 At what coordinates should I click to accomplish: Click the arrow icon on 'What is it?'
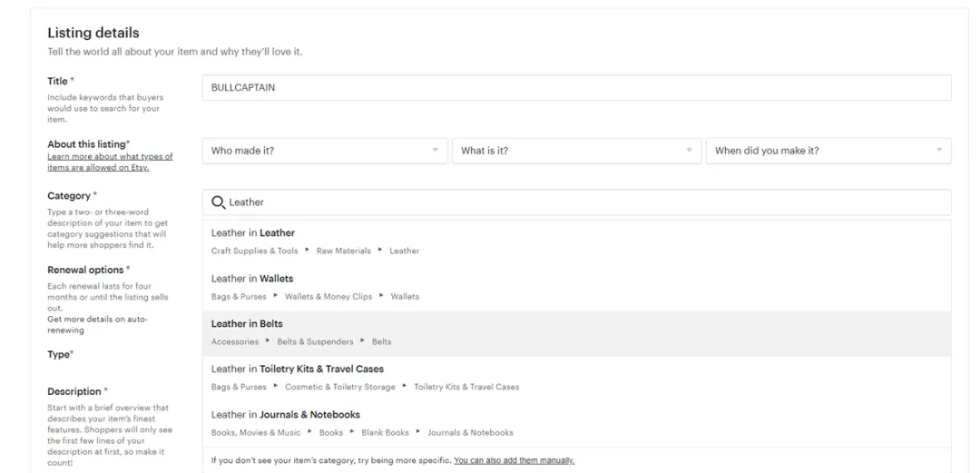pyautogui.click(x=689, y=151)
